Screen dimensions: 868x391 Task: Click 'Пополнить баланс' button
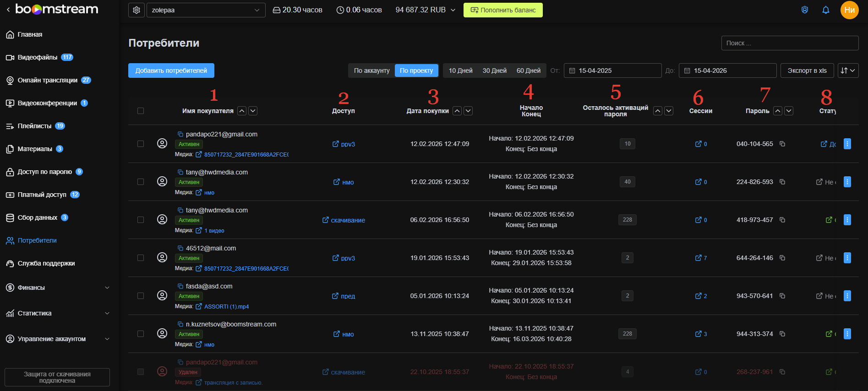503,10
